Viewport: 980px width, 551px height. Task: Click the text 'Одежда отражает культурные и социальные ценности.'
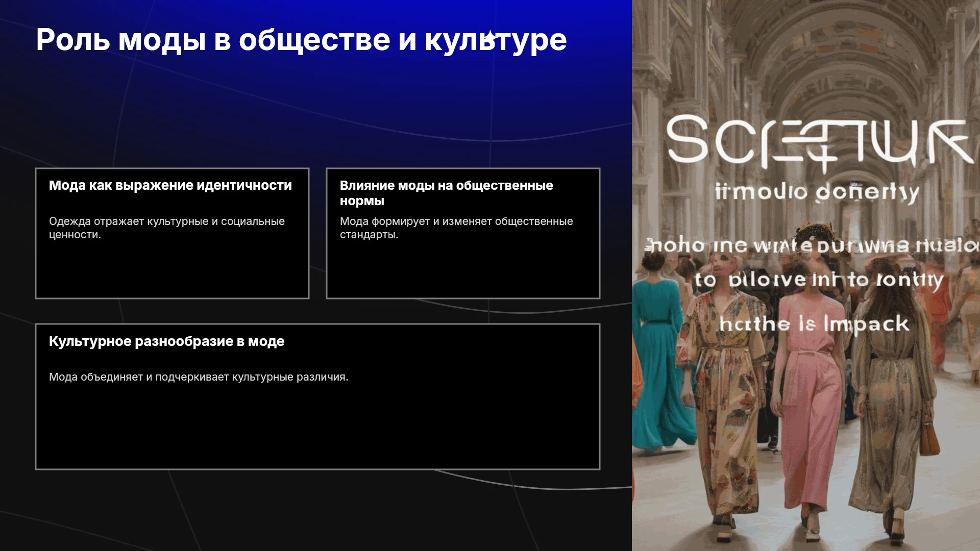coord(167,228)
